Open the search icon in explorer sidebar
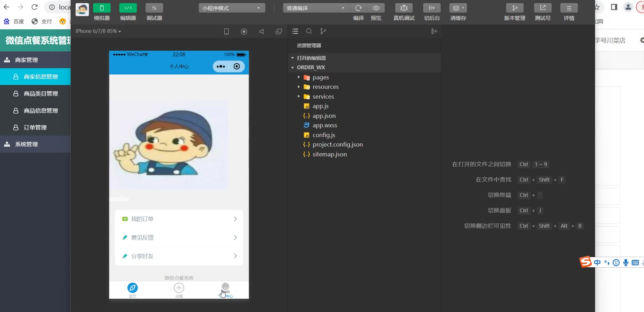Screen dimensions: 644x312 (x=309, y=31)
